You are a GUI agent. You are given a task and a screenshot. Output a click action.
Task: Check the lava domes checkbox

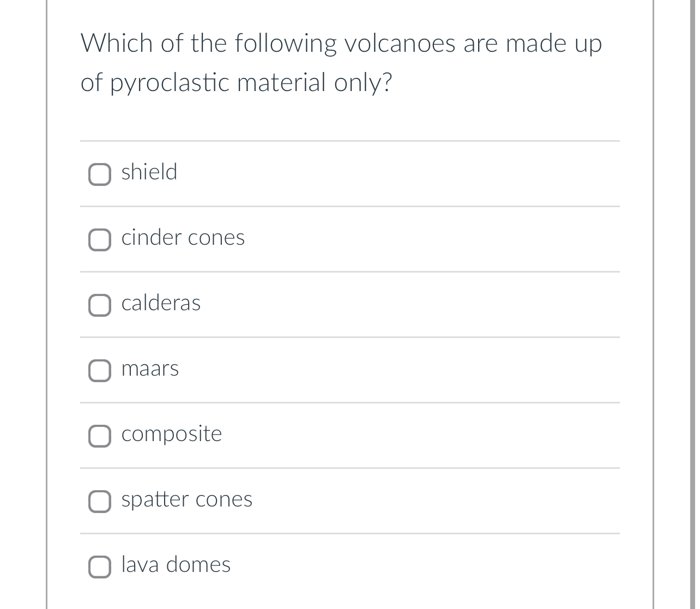pyautogui.click(x=100, y=567)
